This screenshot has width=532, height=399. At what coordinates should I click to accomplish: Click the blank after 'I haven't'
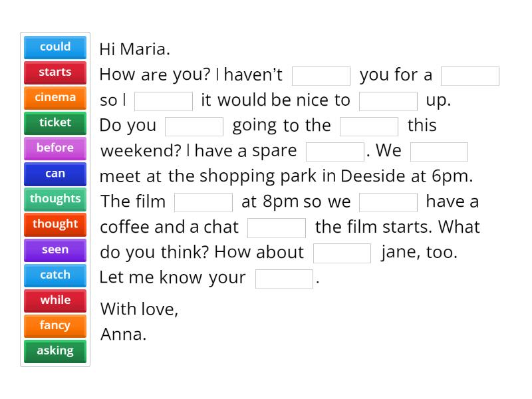[x=321, y=76]
